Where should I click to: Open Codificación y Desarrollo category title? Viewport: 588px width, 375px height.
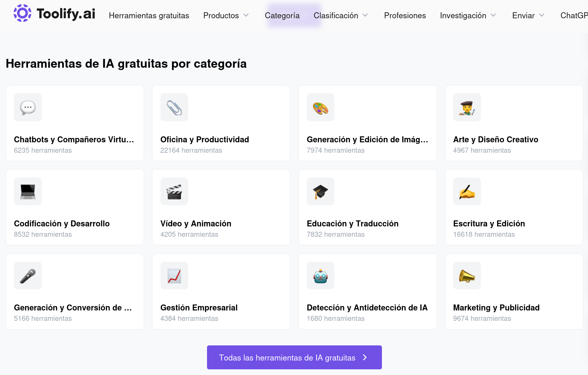(x=62, y=224)
